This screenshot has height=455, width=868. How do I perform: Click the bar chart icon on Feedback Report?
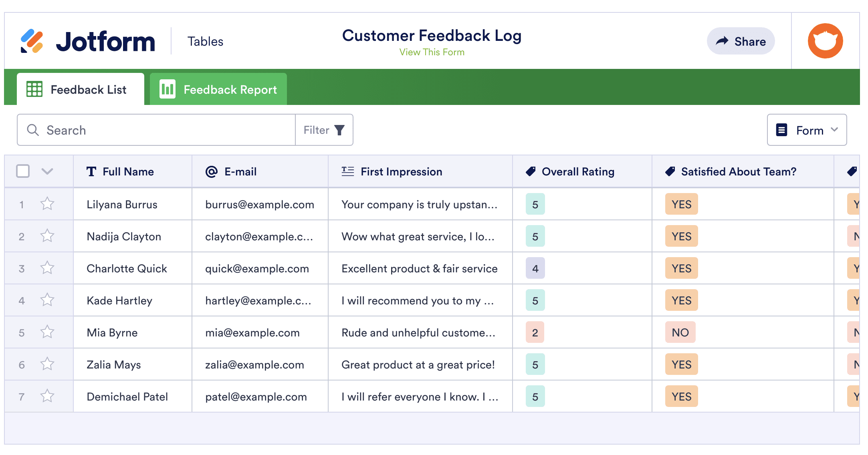168,89
